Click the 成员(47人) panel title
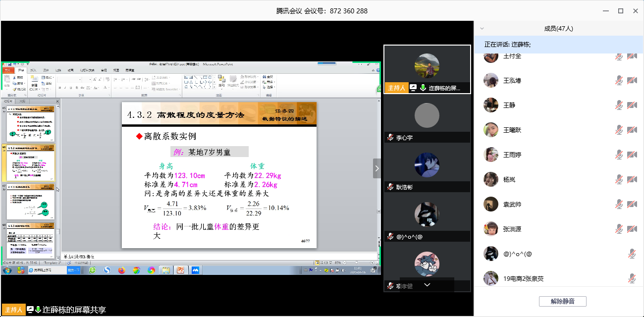 click(x=558, y=29)
